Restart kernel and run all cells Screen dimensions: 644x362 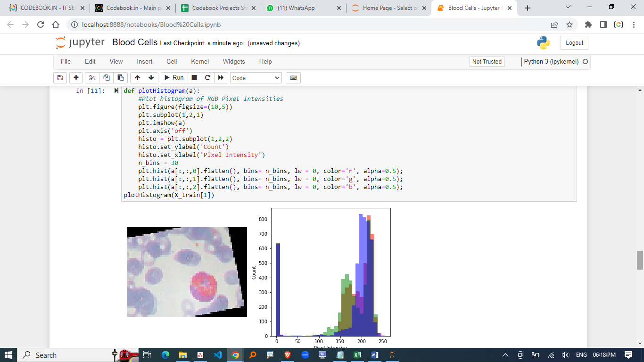click(x=221, y=78)
